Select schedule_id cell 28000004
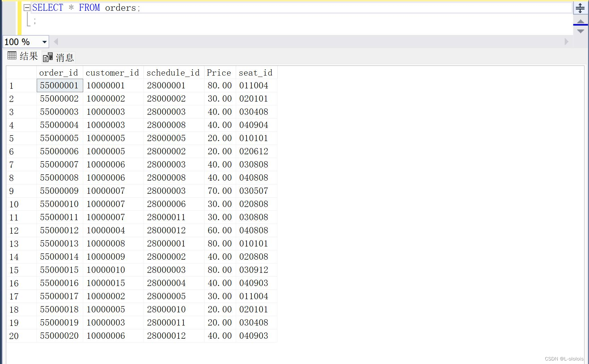Viewport: 589px width, 364px height. click(174, 283)
